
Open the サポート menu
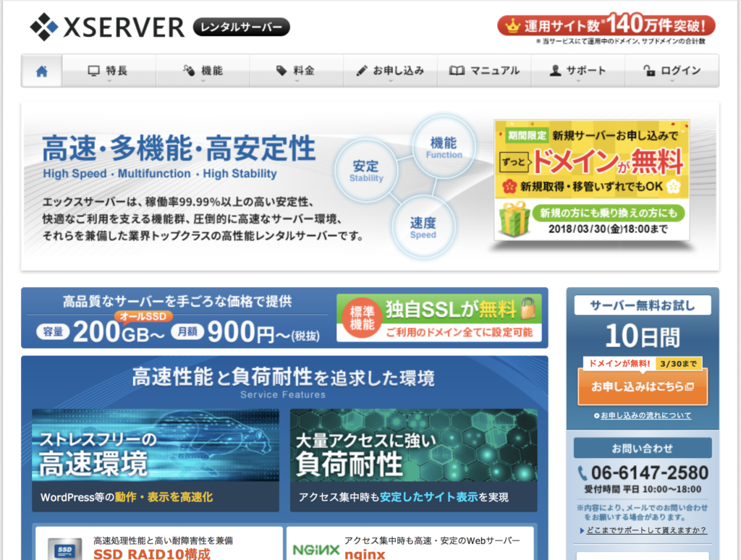tap(578, 71)
